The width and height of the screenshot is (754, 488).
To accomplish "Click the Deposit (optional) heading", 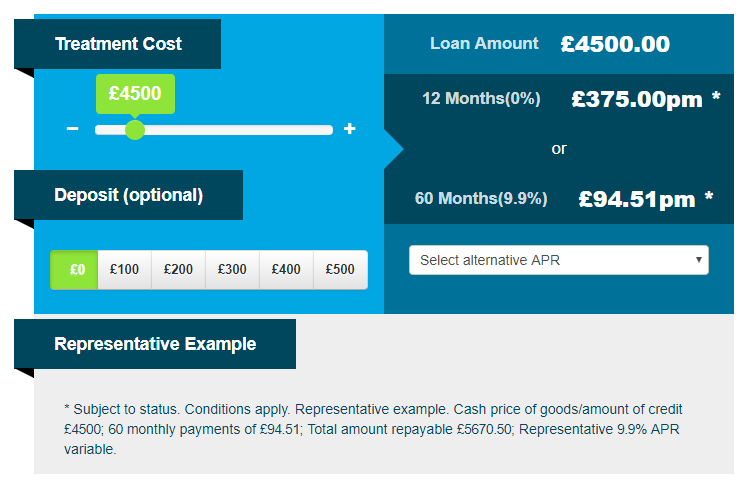I will pyautogui.click(x=128, y=195).
